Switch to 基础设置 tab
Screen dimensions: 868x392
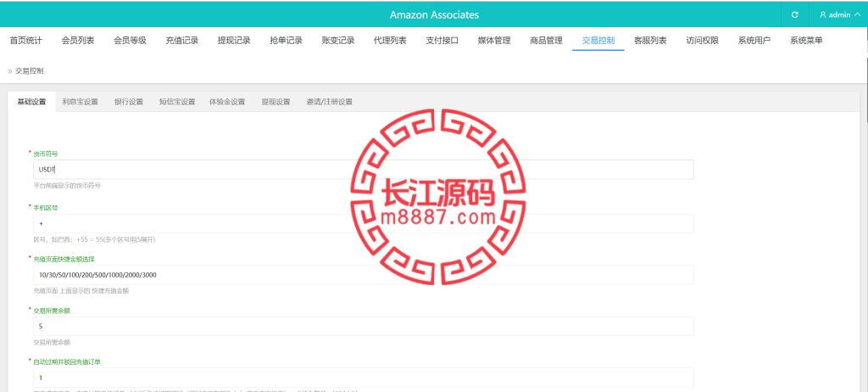(31, 102)
